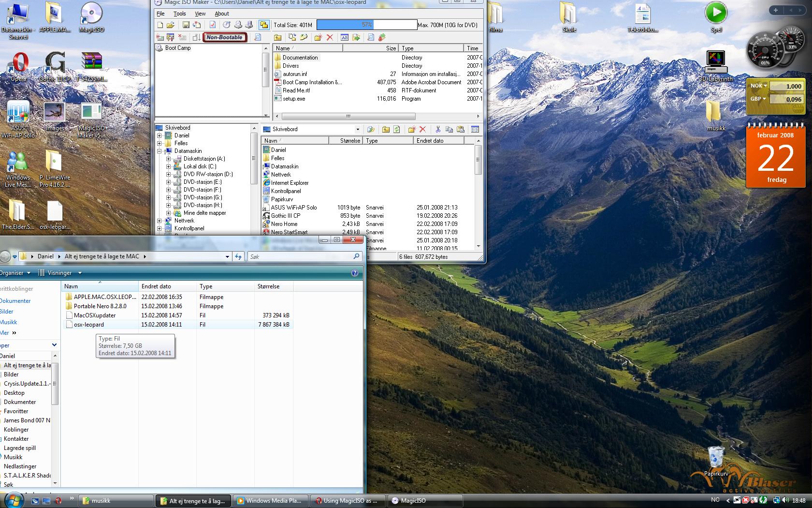
Task: Open the Tools menu in MagicISO
Action: point(180,14)
